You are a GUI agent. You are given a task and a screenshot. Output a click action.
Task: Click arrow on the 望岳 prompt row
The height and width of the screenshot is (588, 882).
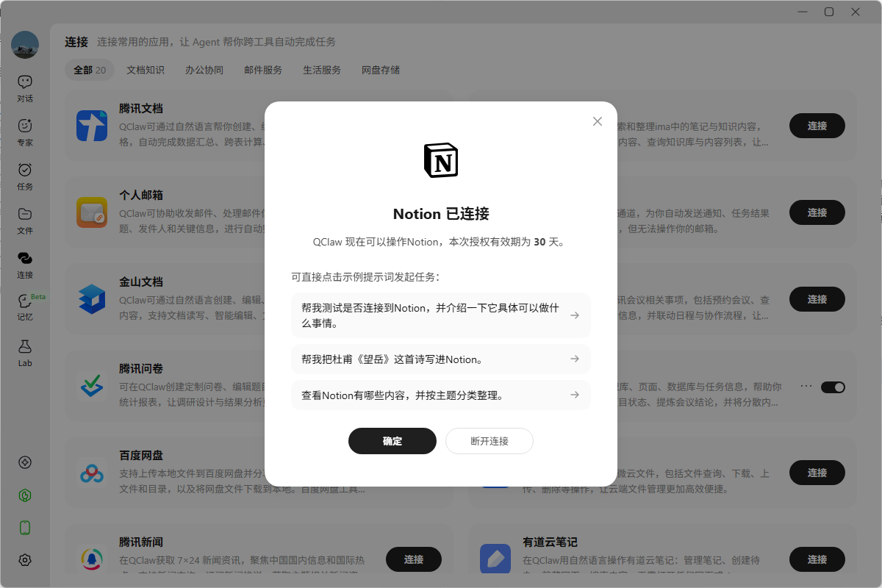[x=575, y=359]
